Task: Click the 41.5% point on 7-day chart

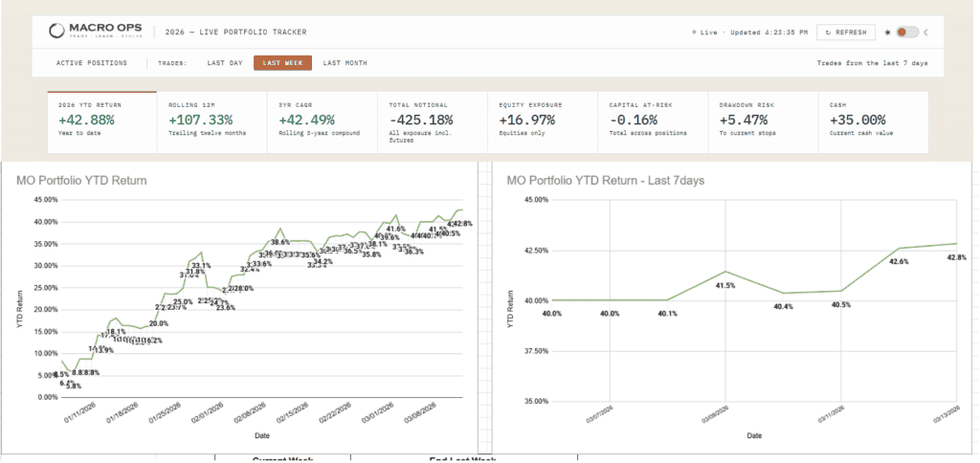Action: tap(725, 272)
